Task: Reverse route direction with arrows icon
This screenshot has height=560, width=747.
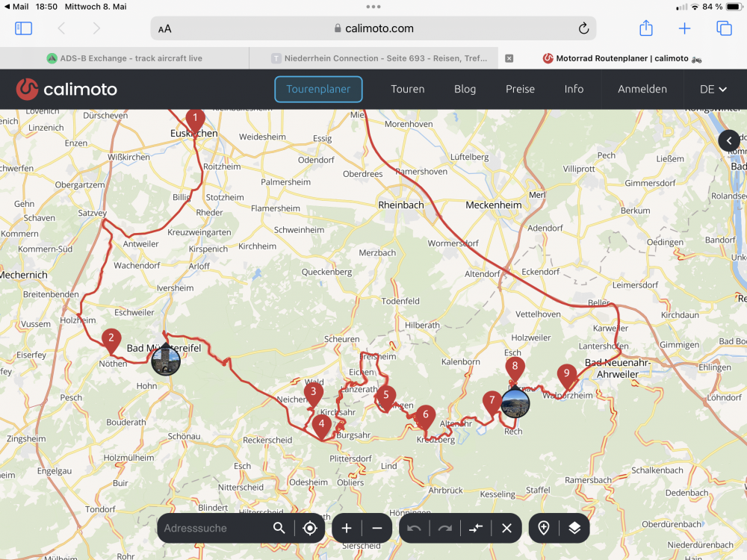Action: [476, 528]
